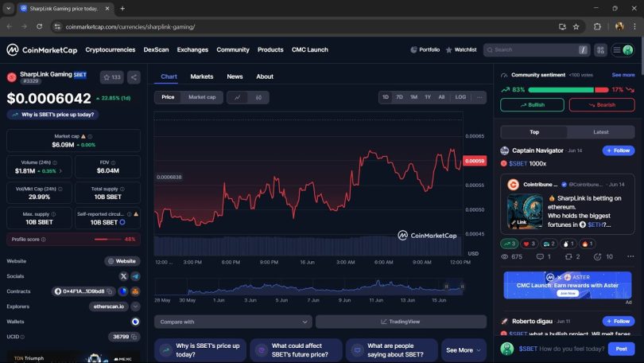Vote Bearish on community sentiment
This screenshot has width=644, height=363.
tap(602, 105)
